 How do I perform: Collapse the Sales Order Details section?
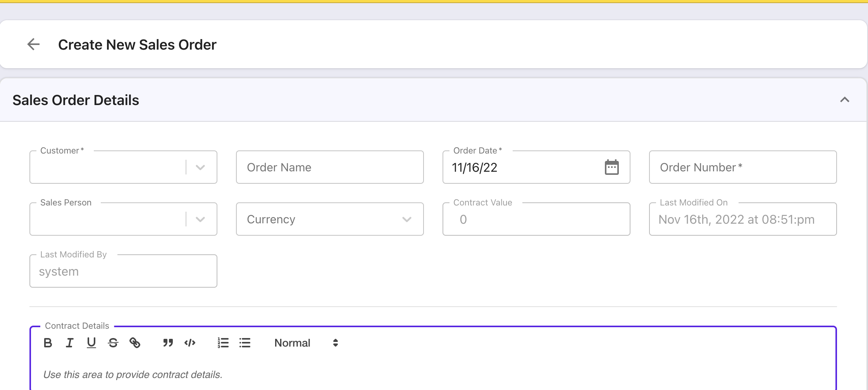coord(844,100)
